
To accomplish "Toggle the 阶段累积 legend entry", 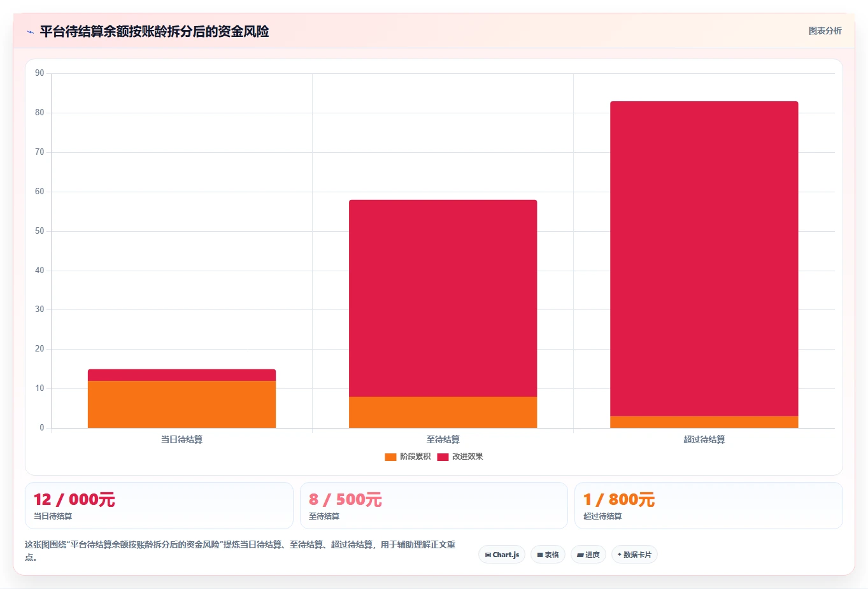I will pyautogui.click(x=408, y=457).
